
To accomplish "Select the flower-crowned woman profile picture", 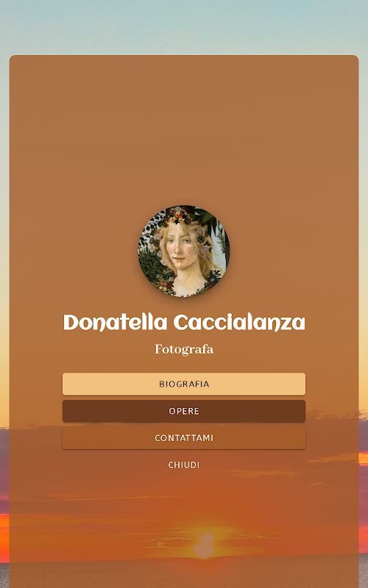I will pos(184,251).
